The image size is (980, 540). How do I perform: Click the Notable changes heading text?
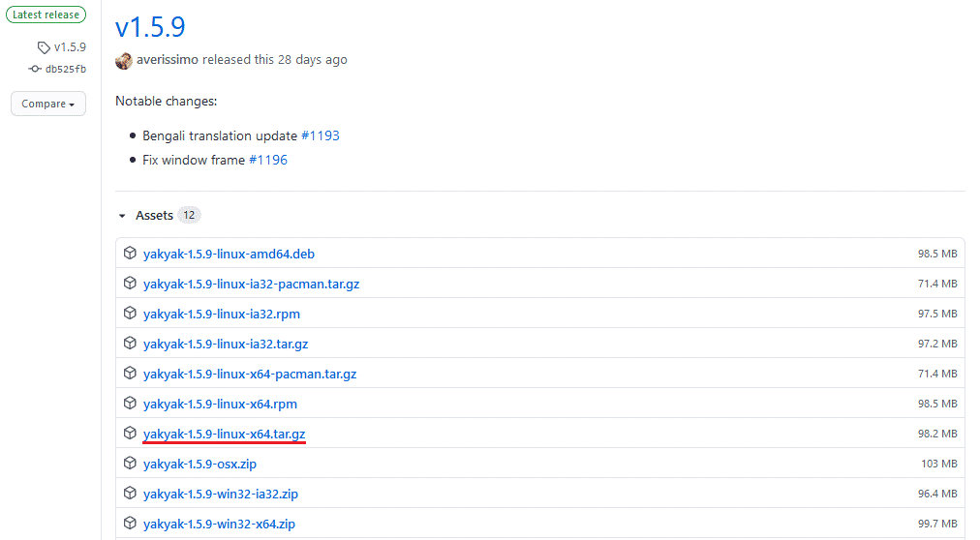coord(167,102)
